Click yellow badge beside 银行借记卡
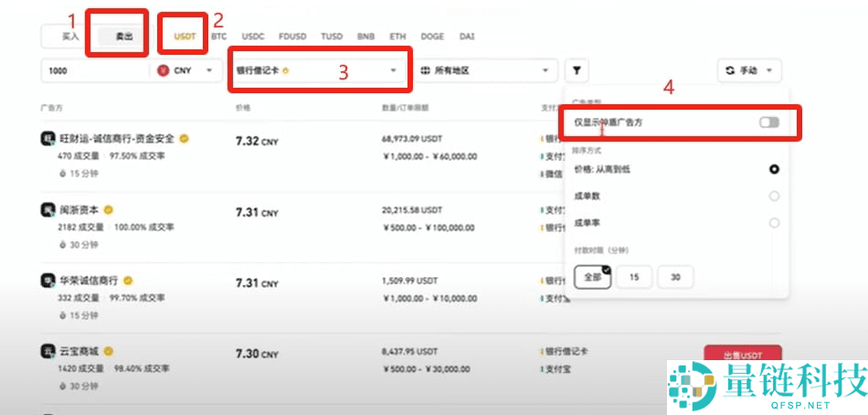Screen dimensions: 868x415 [x=285, y=71]
